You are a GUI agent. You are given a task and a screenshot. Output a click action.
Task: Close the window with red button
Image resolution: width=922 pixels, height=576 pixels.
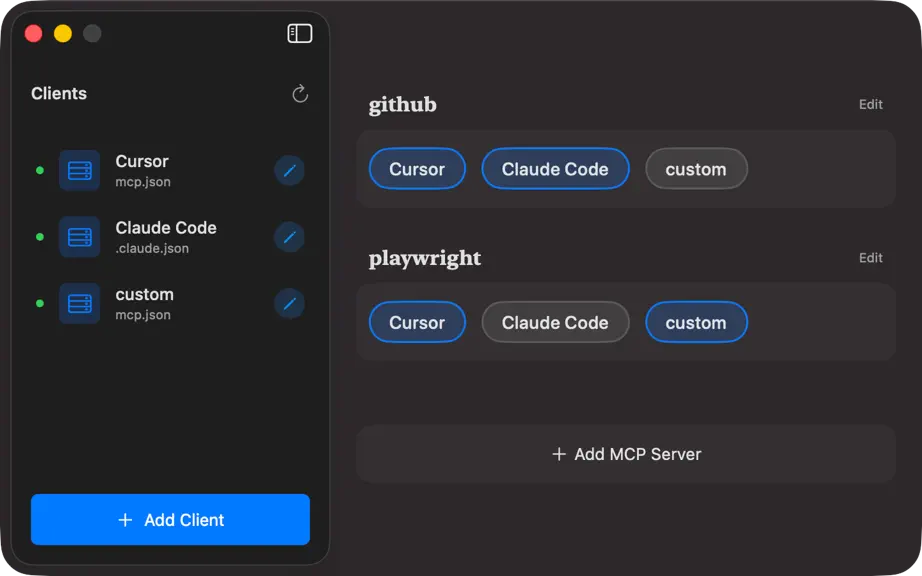coord(34,34)
